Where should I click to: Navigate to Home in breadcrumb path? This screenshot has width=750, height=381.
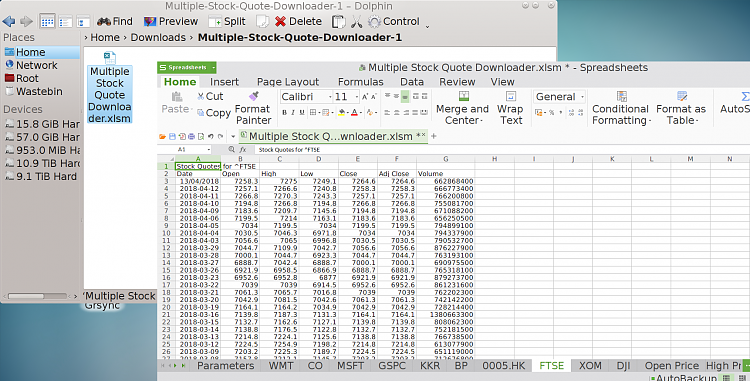point(105,37)
